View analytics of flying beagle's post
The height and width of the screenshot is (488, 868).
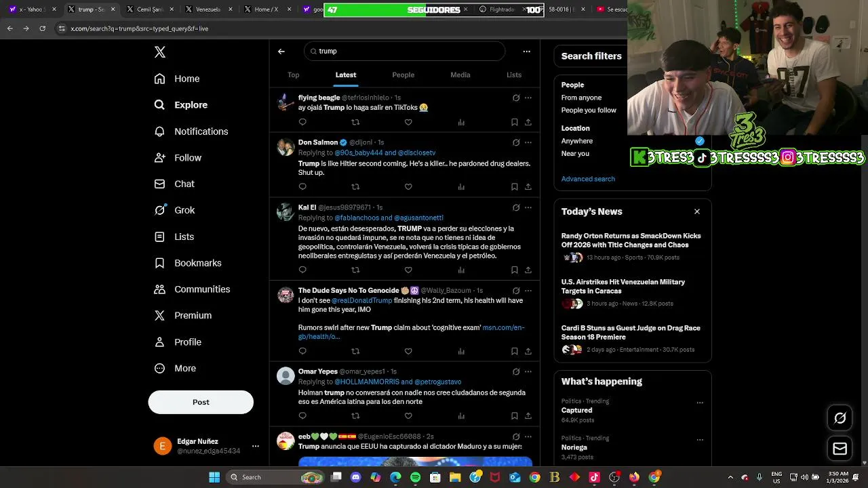click(x=461, y=122)
